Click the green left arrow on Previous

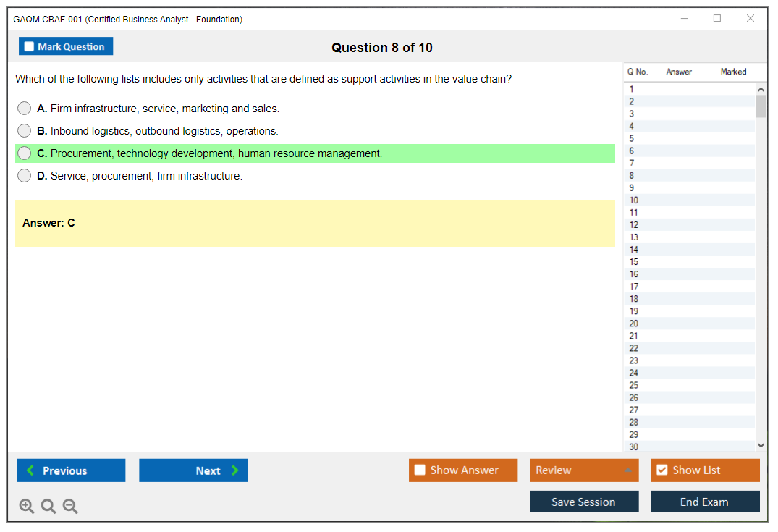(30, 470)
